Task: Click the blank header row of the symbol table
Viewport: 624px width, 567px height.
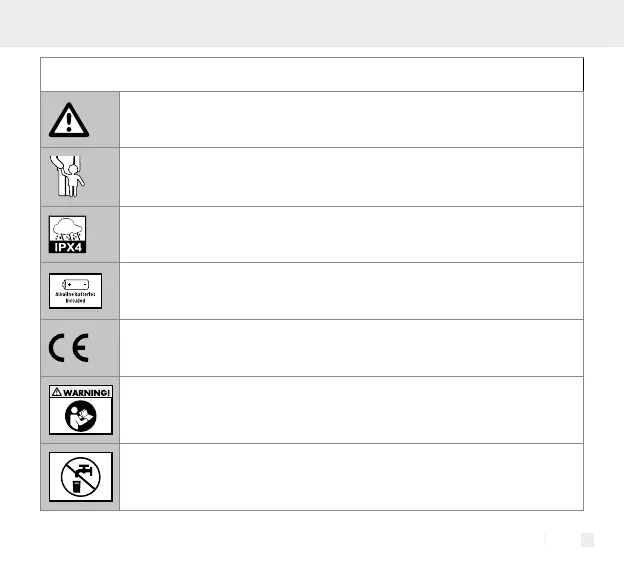Action: 311,74
